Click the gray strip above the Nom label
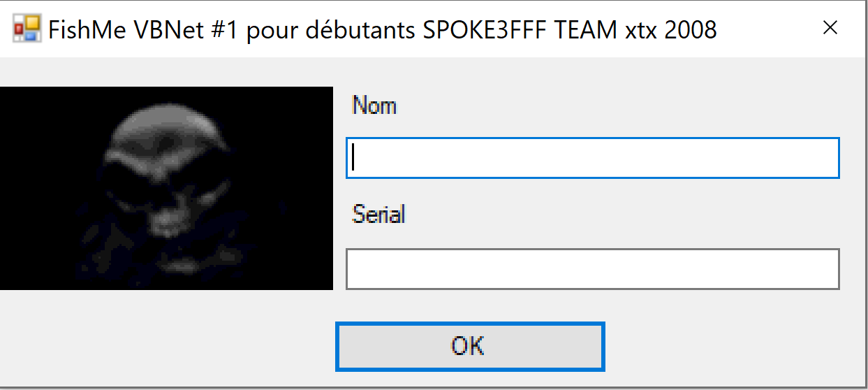Screen dimensions: 868x390 592,73
